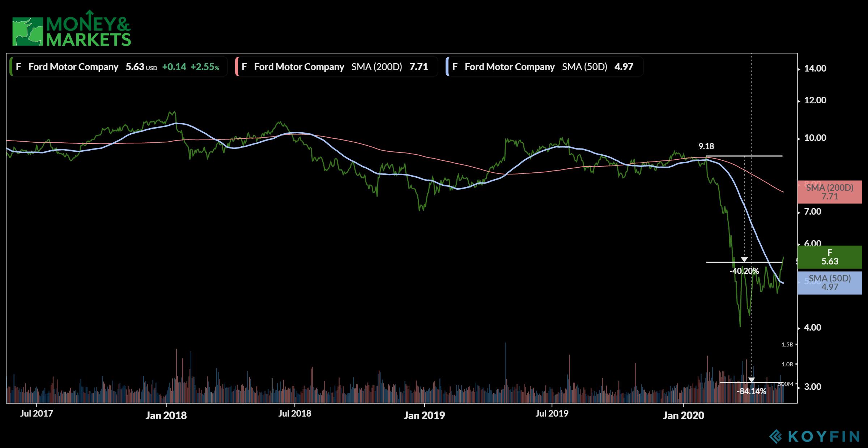This screenshot has height=448, width=868.
Task: Click the red SMA (200D) 7.71 axis tag
Action: click(830, 192)
